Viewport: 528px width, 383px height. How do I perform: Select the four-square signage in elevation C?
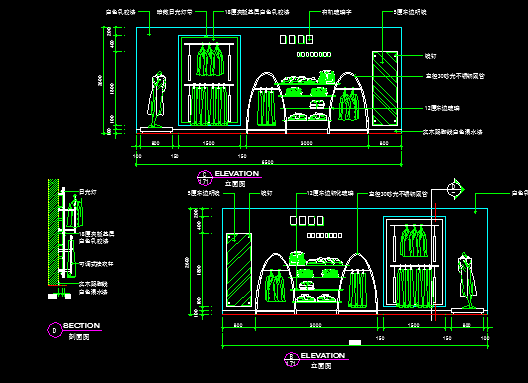pyautogui.click(x=296, y=39)
